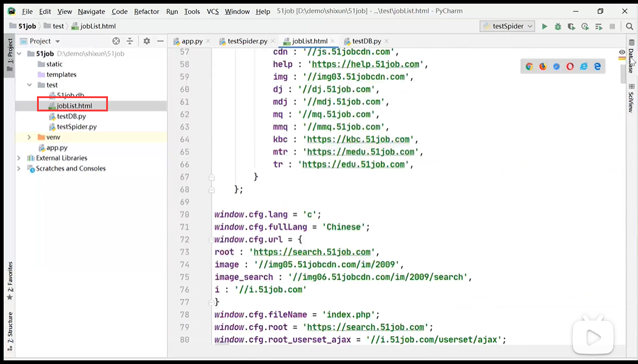Screen dimensions: 638x364
Task: Toggle inspections eye icon in editor
Action: click(x=622, y=52)
